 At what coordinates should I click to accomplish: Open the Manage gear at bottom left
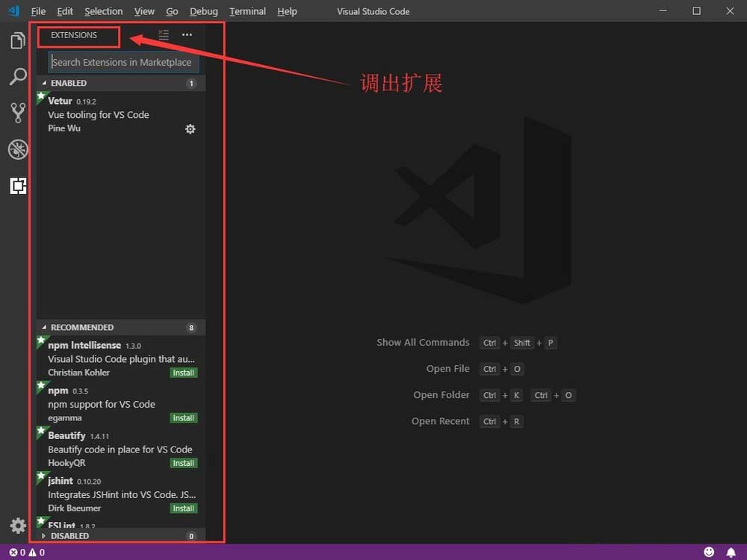click(x=17, y=526)
